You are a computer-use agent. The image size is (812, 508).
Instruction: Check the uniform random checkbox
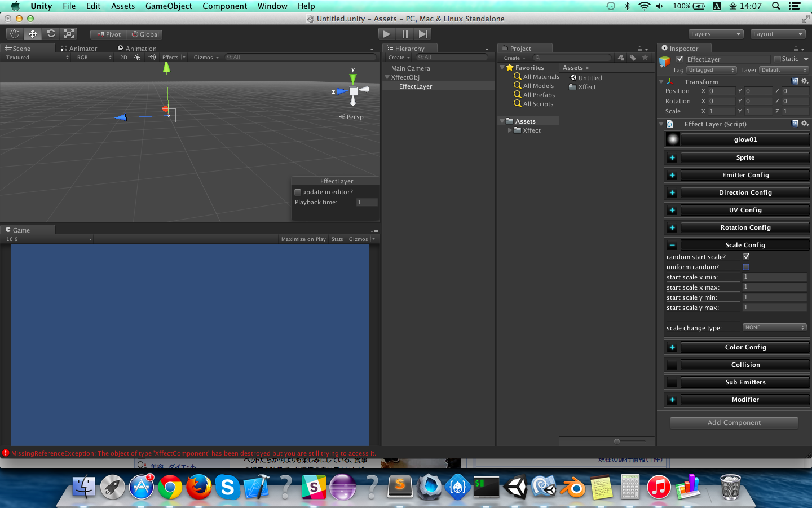coord(746,267)
